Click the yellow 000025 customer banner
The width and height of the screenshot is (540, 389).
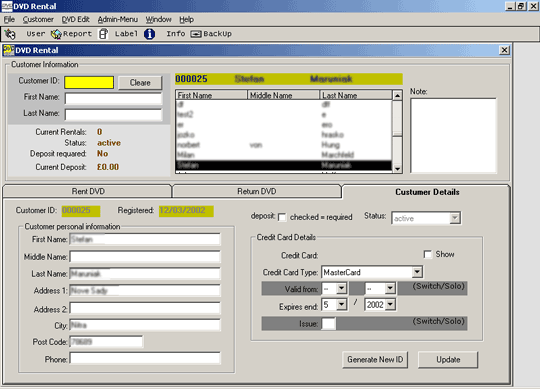(x=289, y=79)
